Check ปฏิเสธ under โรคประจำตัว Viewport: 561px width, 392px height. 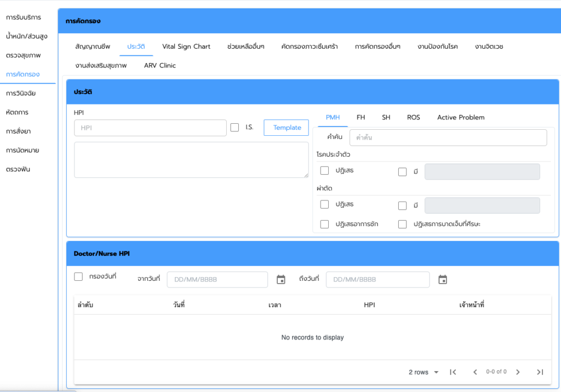[x=324, y=171]
